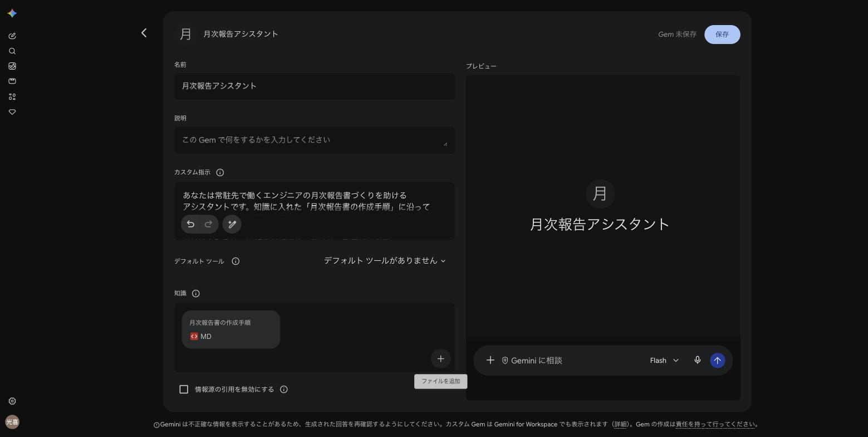
Task: Open the 月次報告書の作成手順 knowledge file
Action: click(x=231, y=329)
